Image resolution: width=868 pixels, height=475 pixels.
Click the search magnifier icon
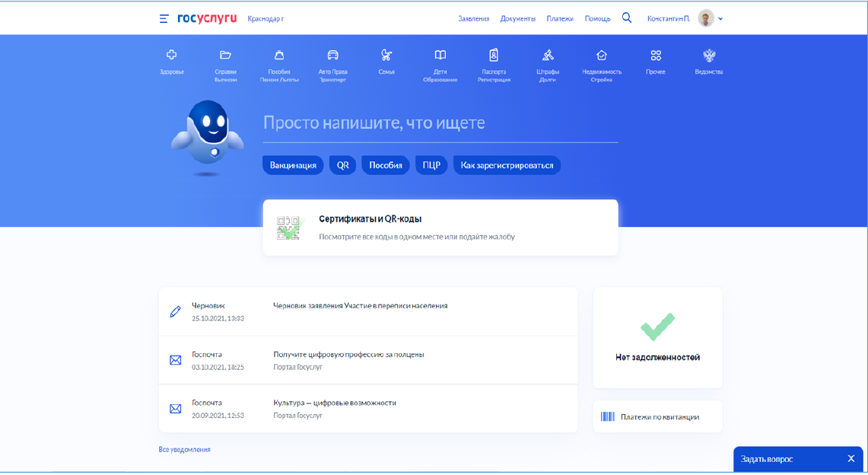coord(627,18)
